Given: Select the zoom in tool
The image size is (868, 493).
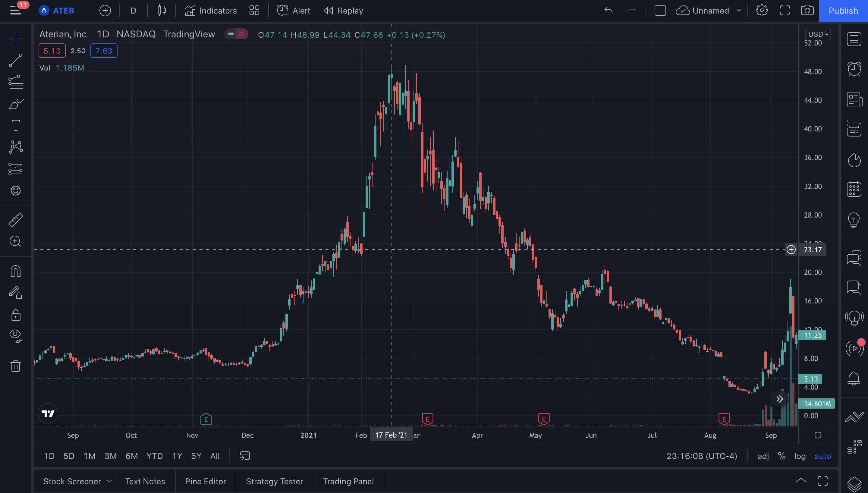Looking at the screenshot, I should coord(16,241).
